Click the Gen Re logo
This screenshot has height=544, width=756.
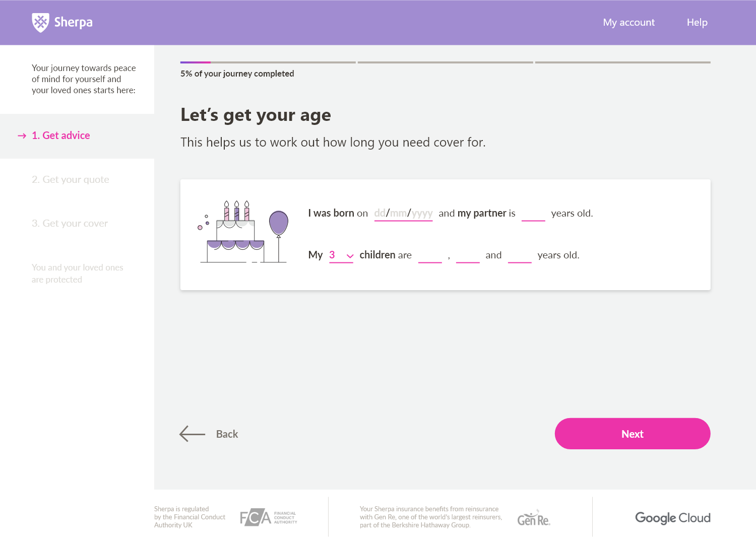click(x=534, y=518)
